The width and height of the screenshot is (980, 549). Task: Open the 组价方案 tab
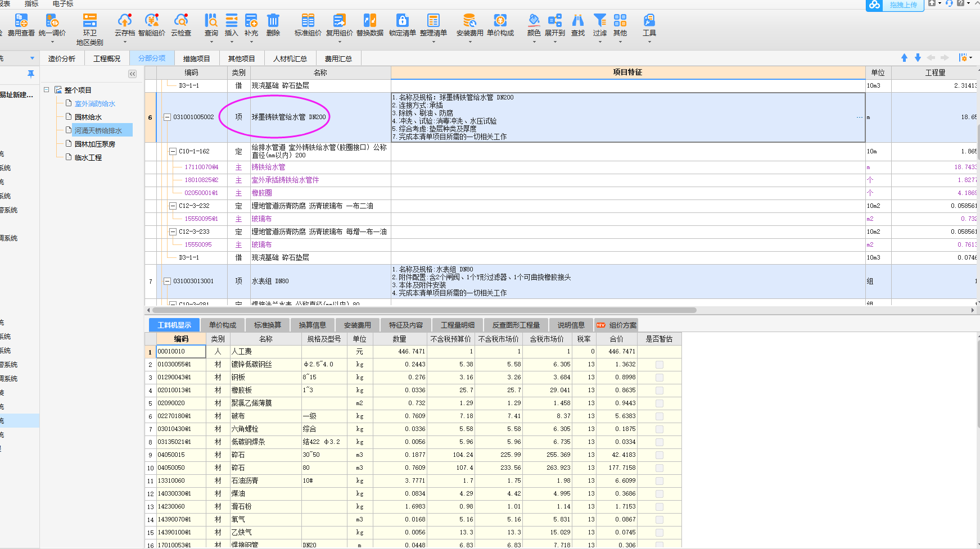point(616,325)
